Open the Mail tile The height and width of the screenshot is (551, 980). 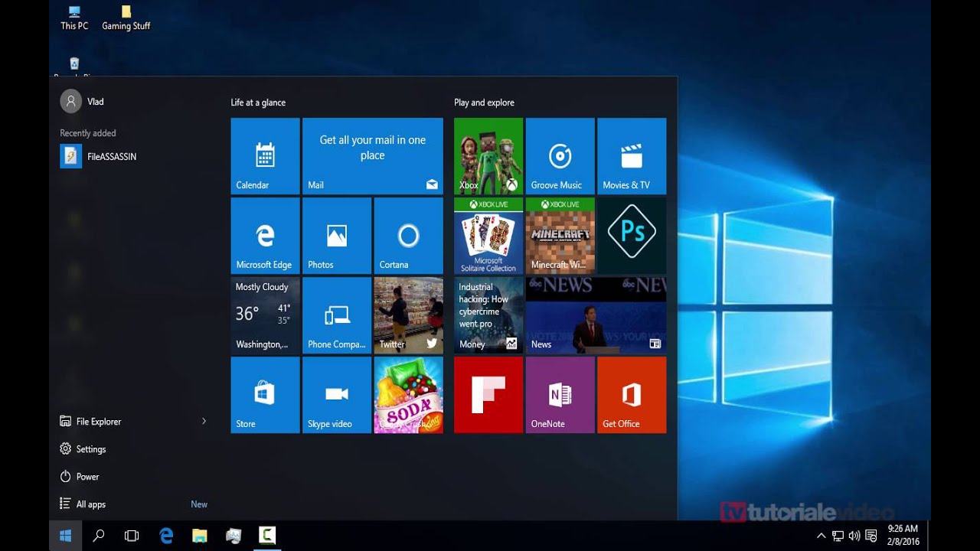(x=372, y=155)
